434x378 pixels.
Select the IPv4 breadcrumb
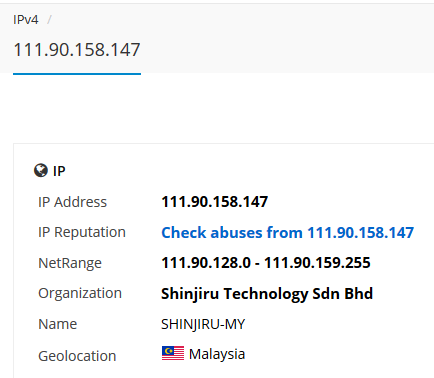pos(26,20)
